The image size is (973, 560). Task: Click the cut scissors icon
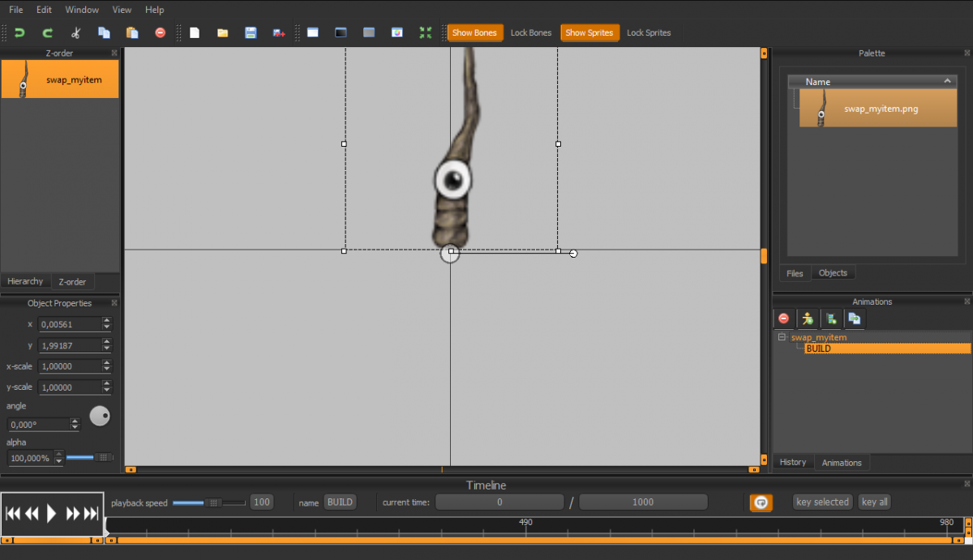point(75,32)
